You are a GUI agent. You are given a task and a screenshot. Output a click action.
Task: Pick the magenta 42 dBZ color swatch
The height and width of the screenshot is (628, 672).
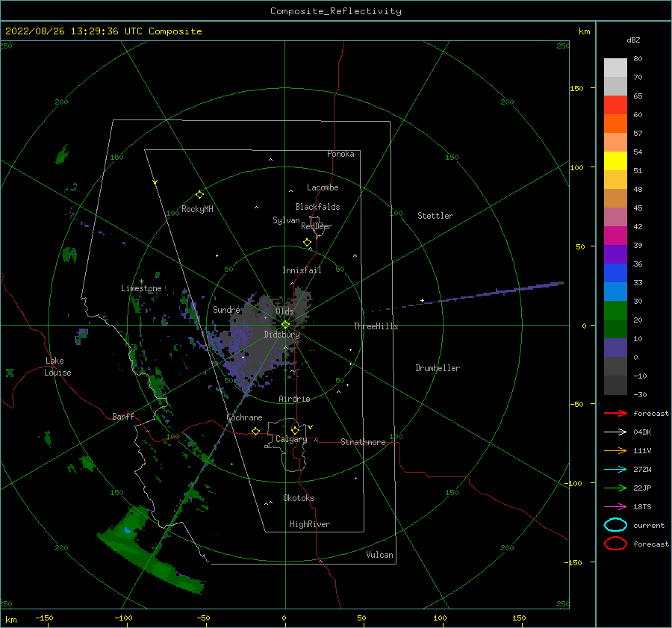615,236
